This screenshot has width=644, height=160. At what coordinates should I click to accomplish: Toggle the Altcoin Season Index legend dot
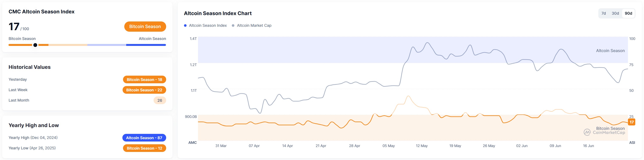tap(185, 25)
